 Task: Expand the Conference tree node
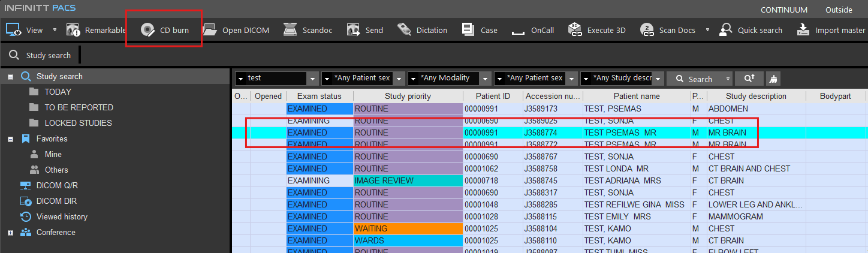[x=10, y=233]
